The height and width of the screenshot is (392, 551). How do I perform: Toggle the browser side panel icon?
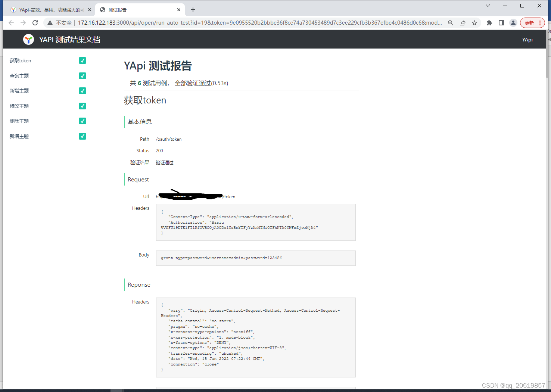(501, 23)
